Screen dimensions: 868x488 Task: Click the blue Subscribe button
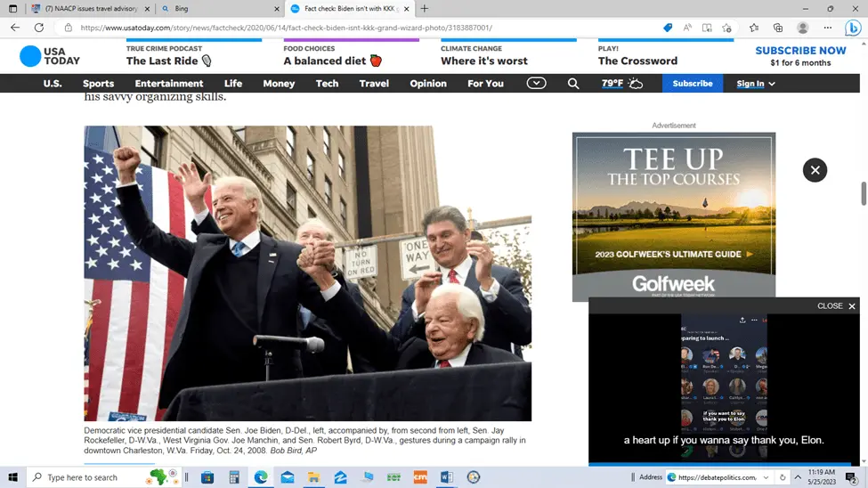(693, 84)
